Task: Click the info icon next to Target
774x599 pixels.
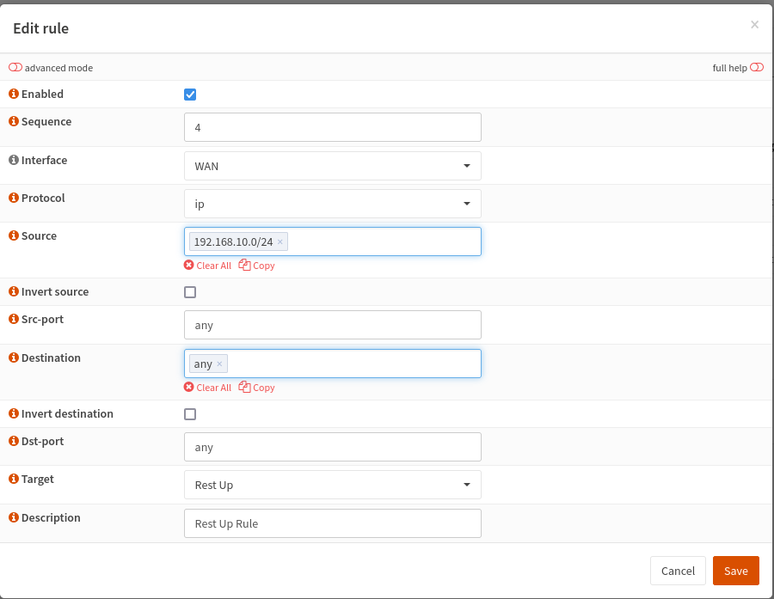Action: (14, 479)
